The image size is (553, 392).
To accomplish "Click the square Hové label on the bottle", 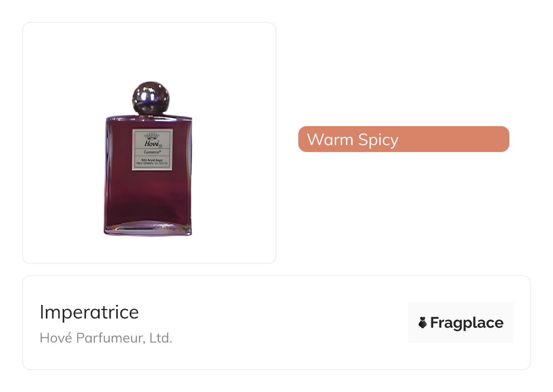I will [x=153, y=150].
